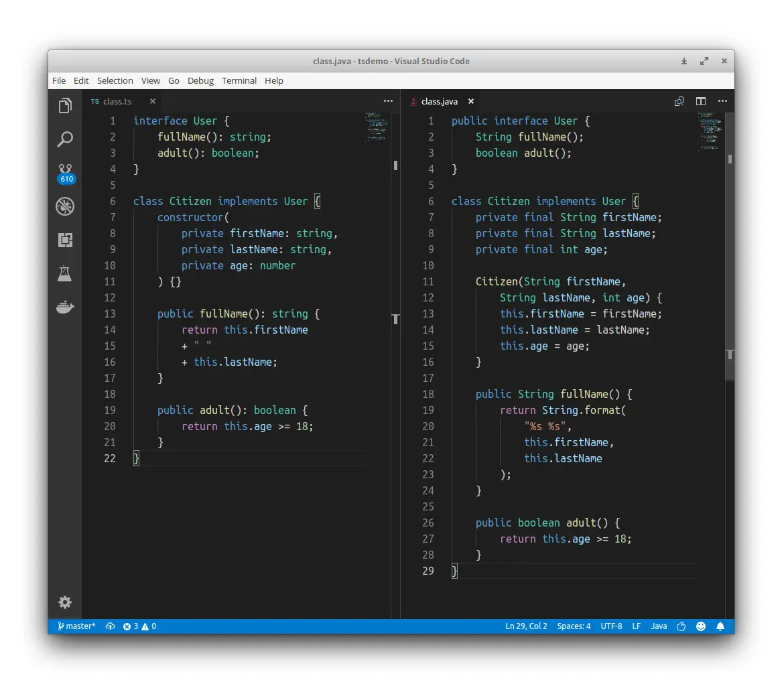This screenshot has height=690, width=784.
Task: Change file encoding UTF-8
Action: point(611,626)
